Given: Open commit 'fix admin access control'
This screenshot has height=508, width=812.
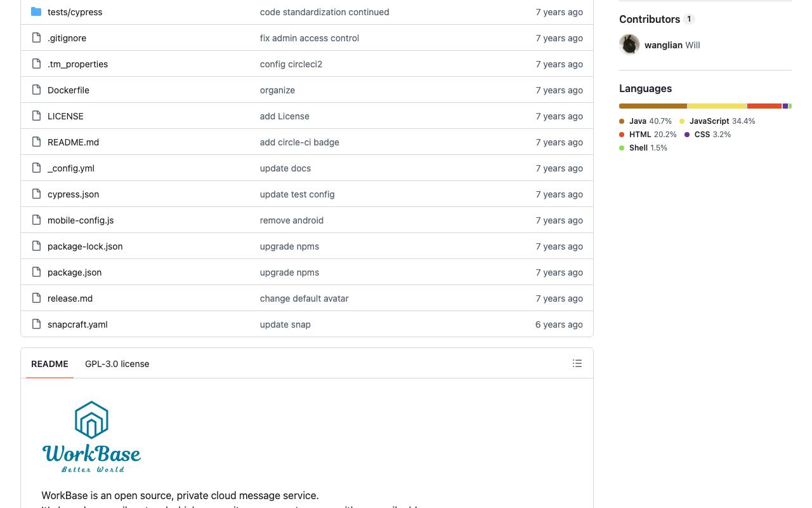Looking at the screenshot, I should [310, 38].
